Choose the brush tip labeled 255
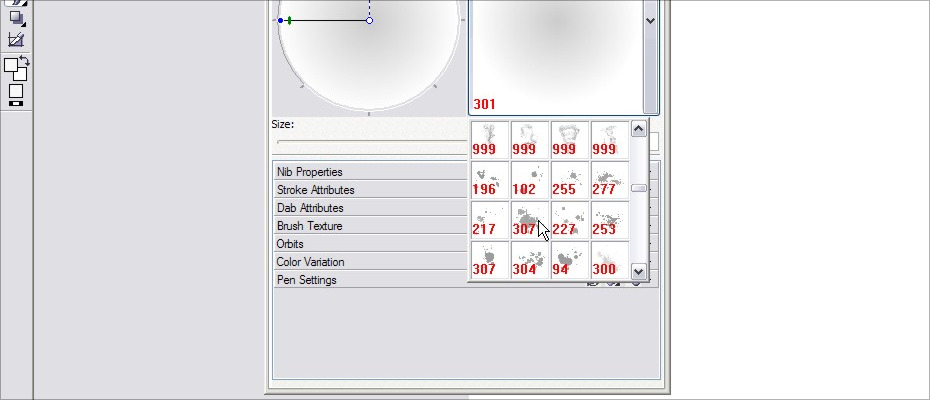 coord(569,180)
